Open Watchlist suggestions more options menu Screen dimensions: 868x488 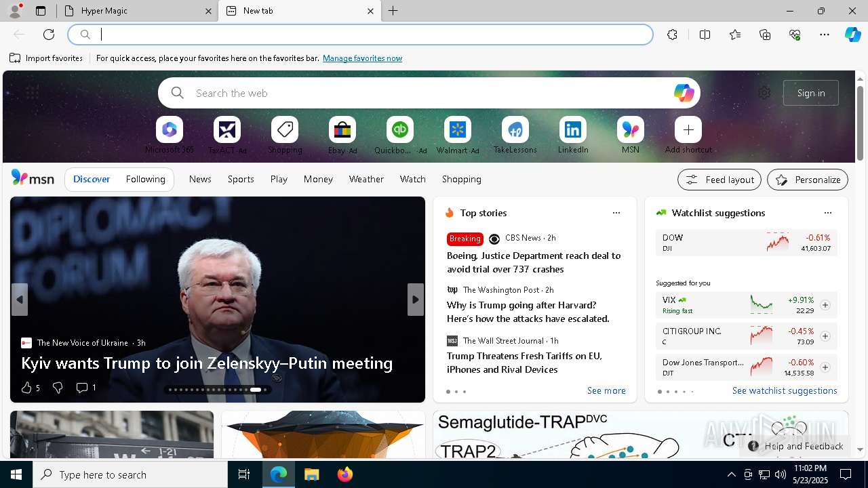827,213
